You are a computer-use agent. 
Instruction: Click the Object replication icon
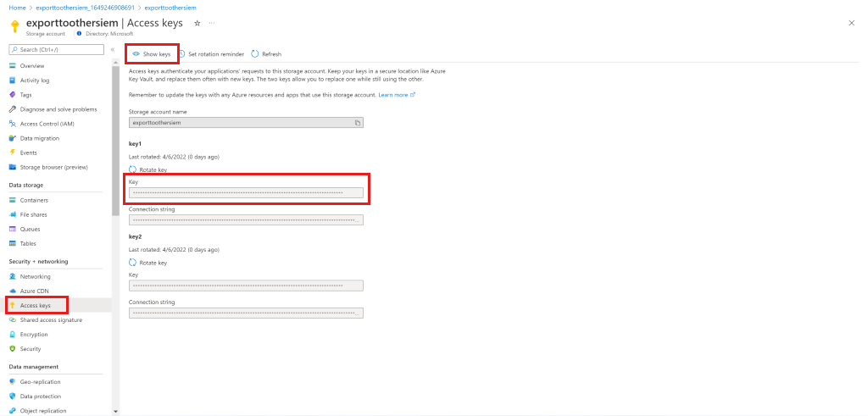tap(12, 410)
